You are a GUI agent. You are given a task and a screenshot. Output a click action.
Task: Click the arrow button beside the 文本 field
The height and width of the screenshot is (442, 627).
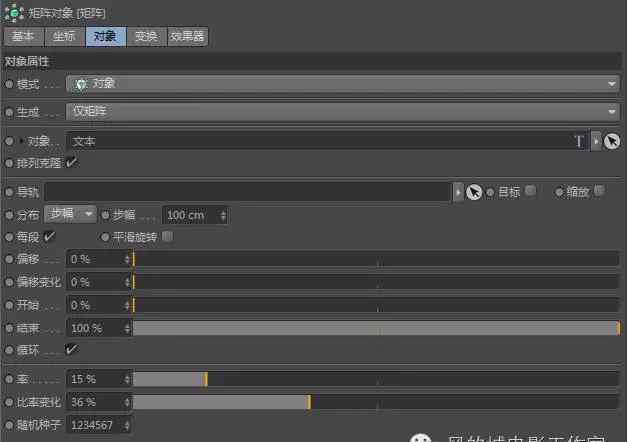click(596, 142)
